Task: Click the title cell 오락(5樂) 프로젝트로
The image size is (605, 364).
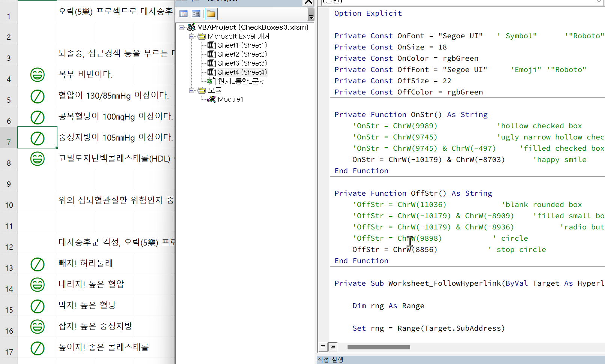Action: pos(116,11)
